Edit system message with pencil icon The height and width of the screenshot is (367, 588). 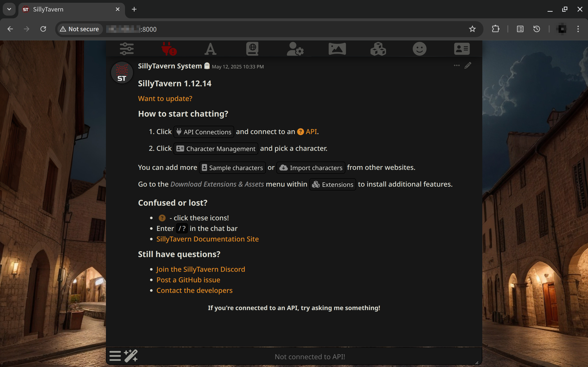point(468,66)
